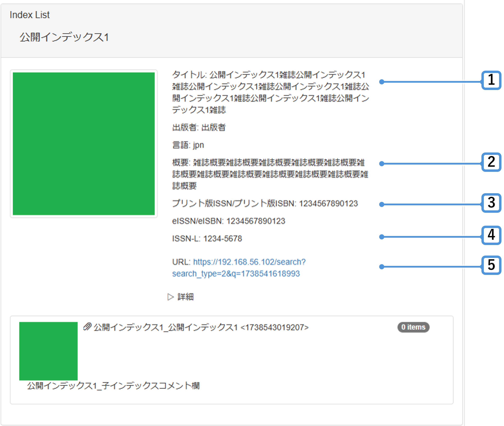Open the 192.168.56.102 search URL link
Viewport: 504px width, 426px height.
pyautogui.click(x=249, y=262)
